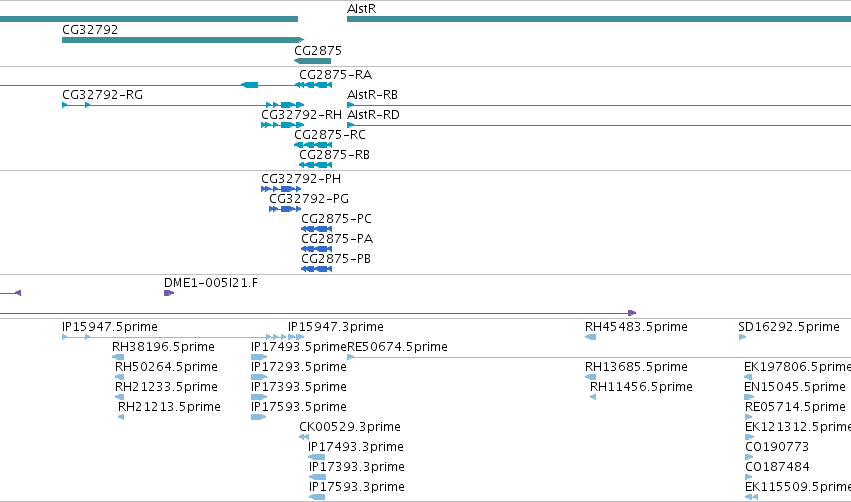Image resolution: width=851 pixels, height=502 pixels.
Task: Click the CG2875-RB transcript label
Action: (x=334, y=155)
